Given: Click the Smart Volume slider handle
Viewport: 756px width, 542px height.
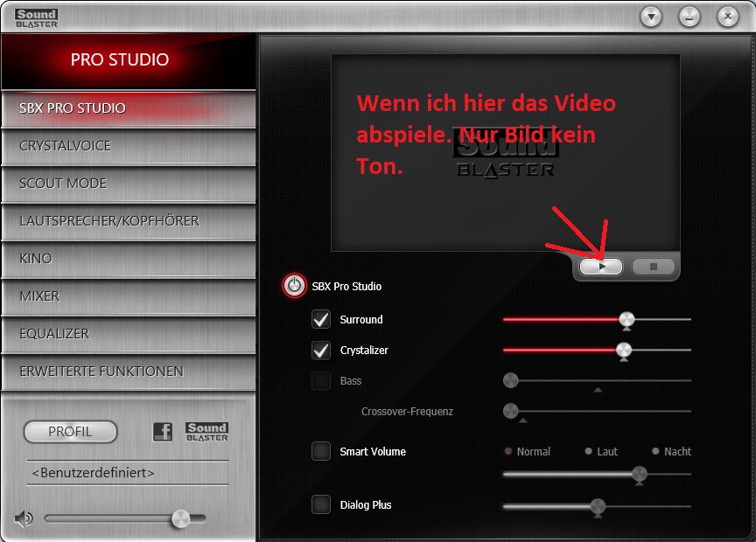Looking at the screenshot, I should [640, 474].
